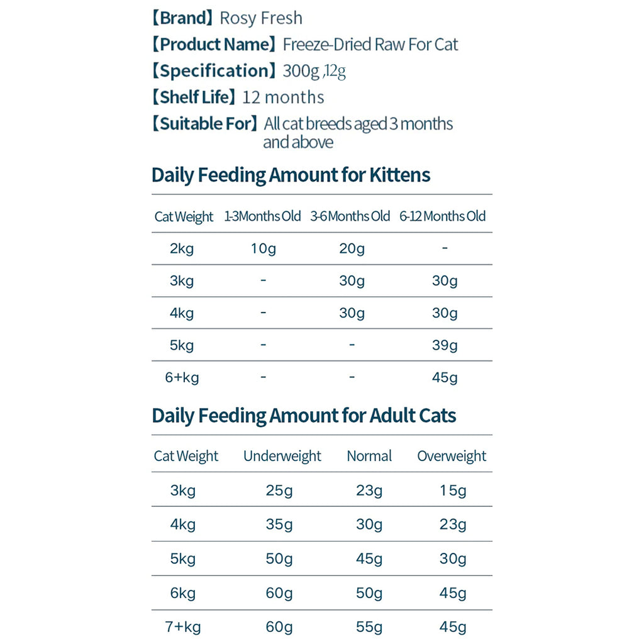Screen dimensions: 644x644
Task: Click the 6-12 Months Old column header
Action: 442,216
